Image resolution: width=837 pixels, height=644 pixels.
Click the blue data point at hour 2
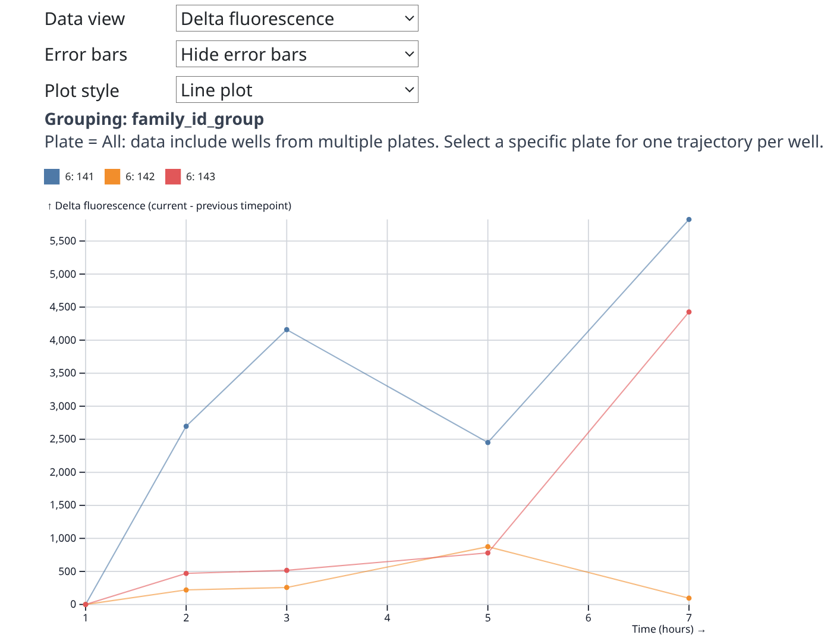coord(186,426)
